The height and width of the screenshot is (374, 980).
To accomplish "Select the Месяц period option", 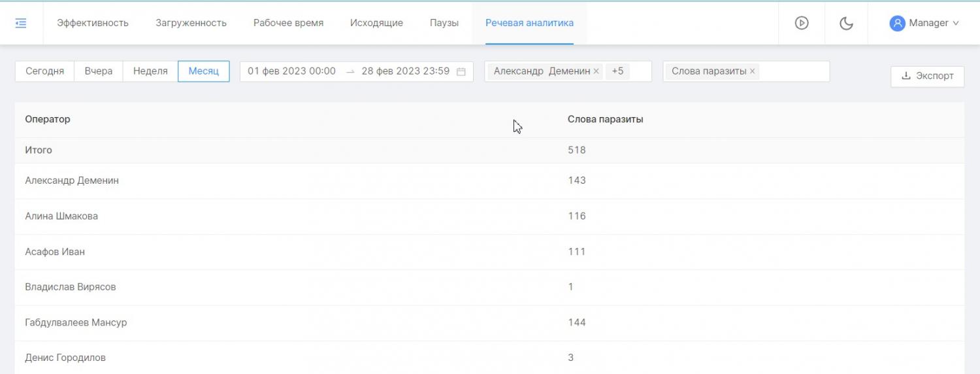I will 203,71.
